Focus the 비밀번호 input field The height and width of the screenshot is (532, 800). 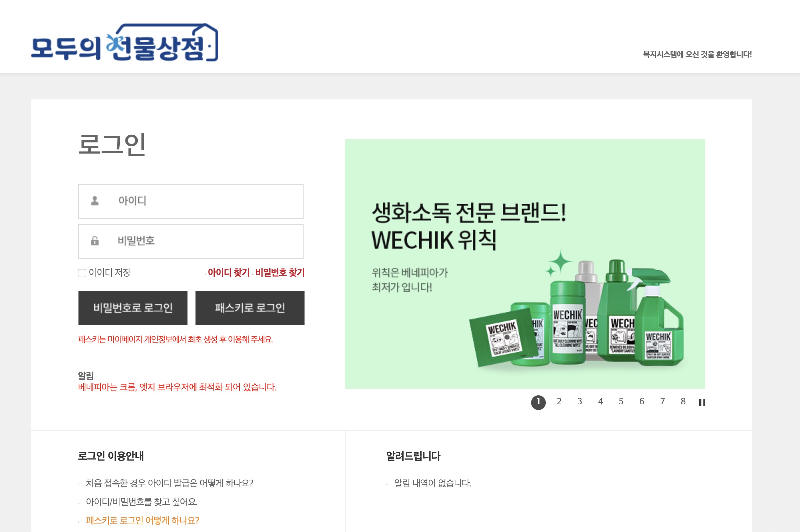point(191,241)
